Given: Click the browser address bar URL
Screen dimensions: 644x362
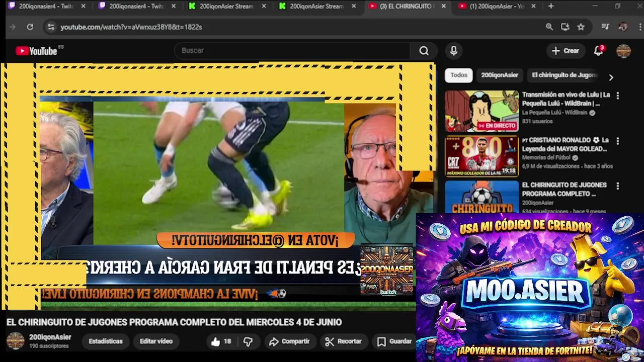Looking at the screenshot, I should coord(131,27).
